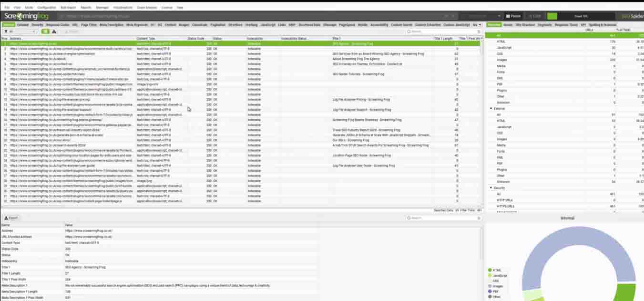Switch to the External tab

(23, 24)
